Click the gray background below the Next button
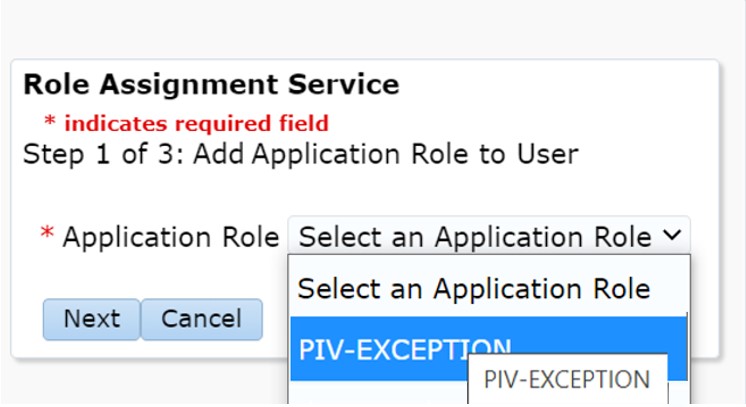The height and width of the screenshot is (407, 746). tap(91, 385)
